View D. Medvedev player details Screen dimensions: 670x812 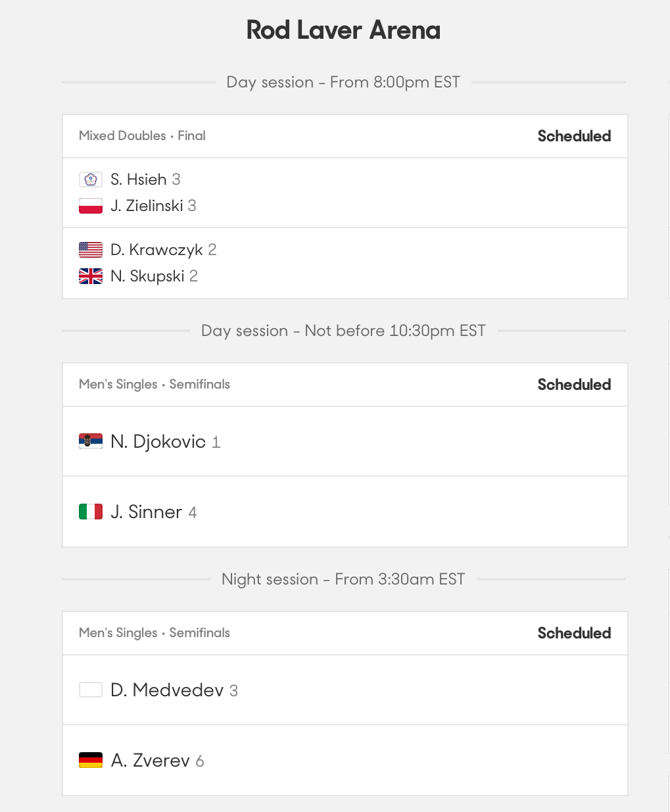pyautogui.click(x=167, y=690)
